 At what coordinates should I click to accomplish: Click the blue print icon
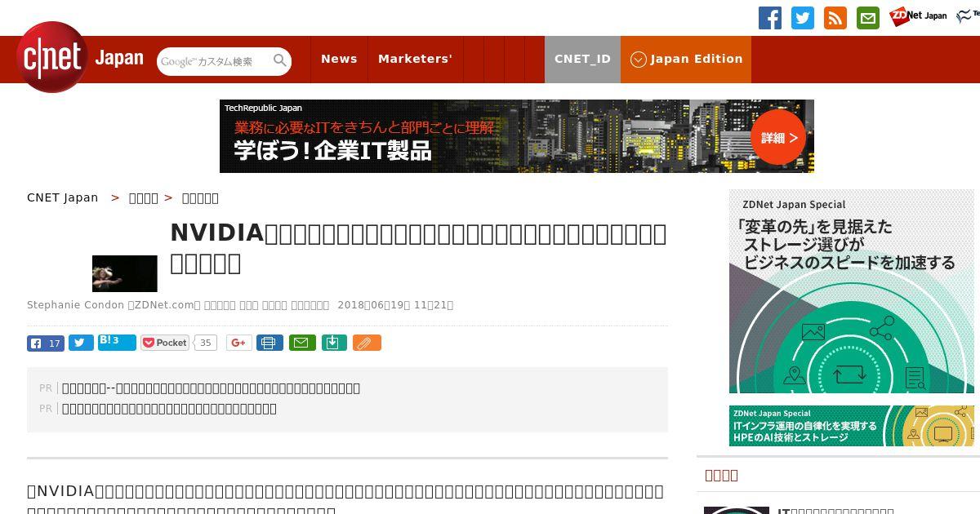[x=269, y=343]
